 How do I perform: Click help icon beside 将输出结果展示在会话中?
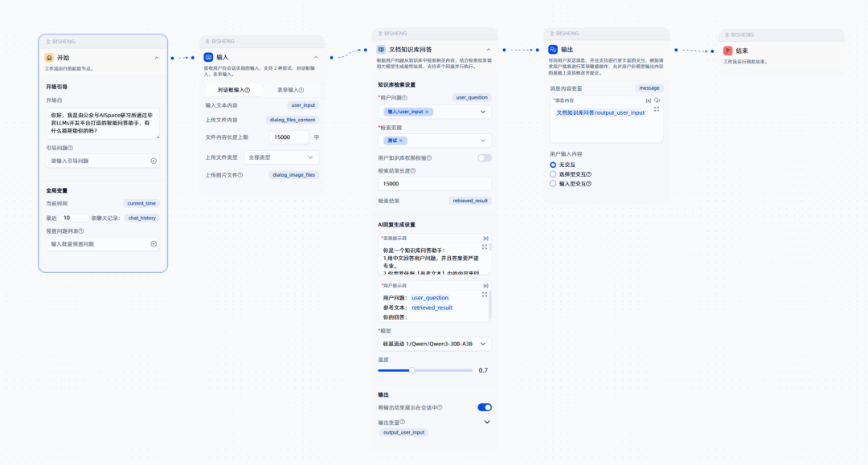click(x=440, y=407)
